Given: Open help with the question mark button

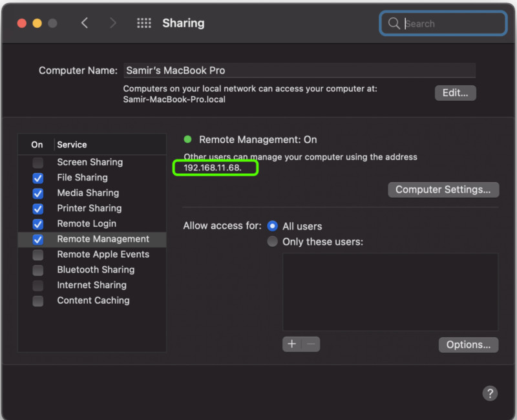Looking at the screenshot, I should 490,393.
